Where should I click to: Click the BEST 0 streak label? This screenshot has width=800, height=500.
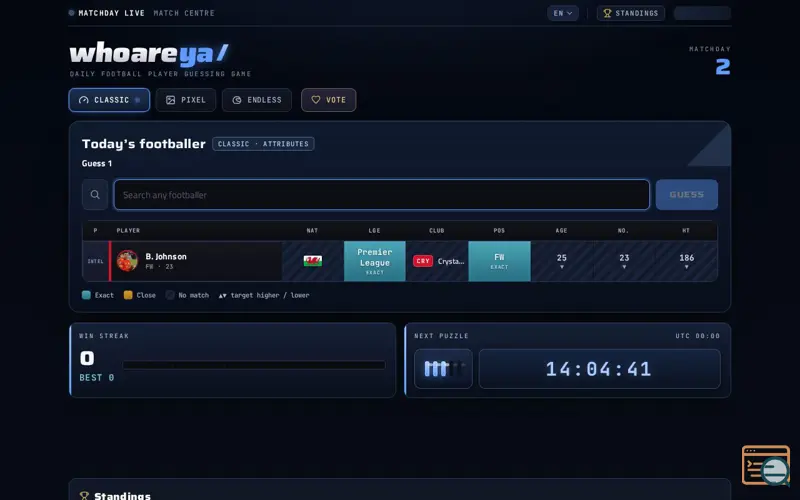click(96, 378)
